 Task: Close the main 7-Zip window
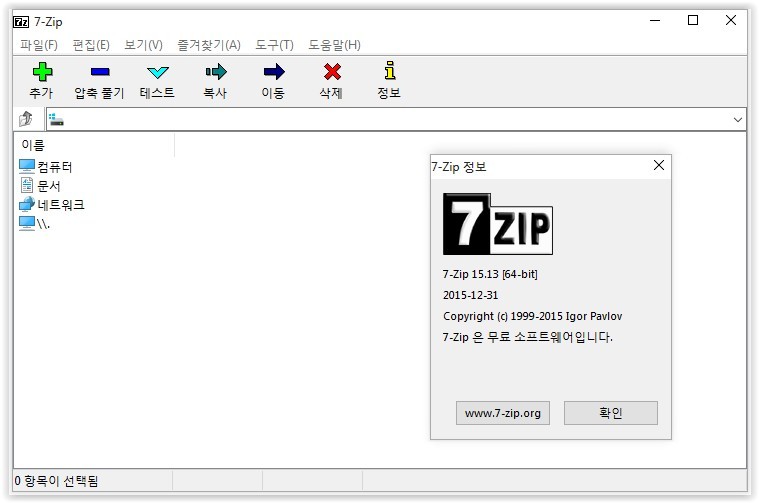[731, 20]
